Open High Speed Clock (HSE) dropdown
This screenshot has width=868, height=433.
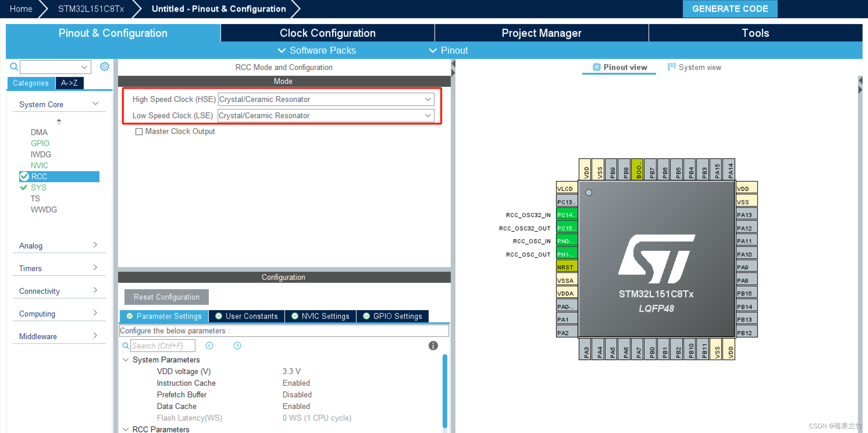click(x=326, y=99)
